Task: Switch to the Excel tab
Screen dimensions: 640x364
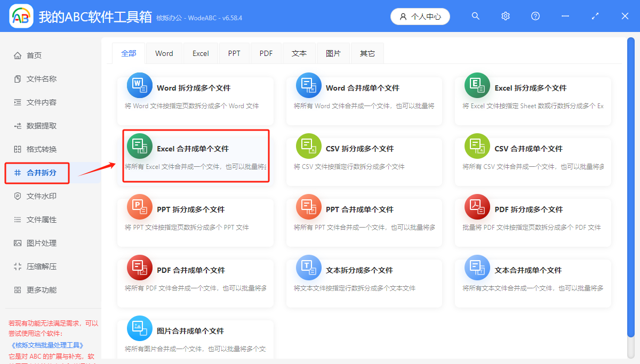Action: pyautogui.click(x=201, y=53)
